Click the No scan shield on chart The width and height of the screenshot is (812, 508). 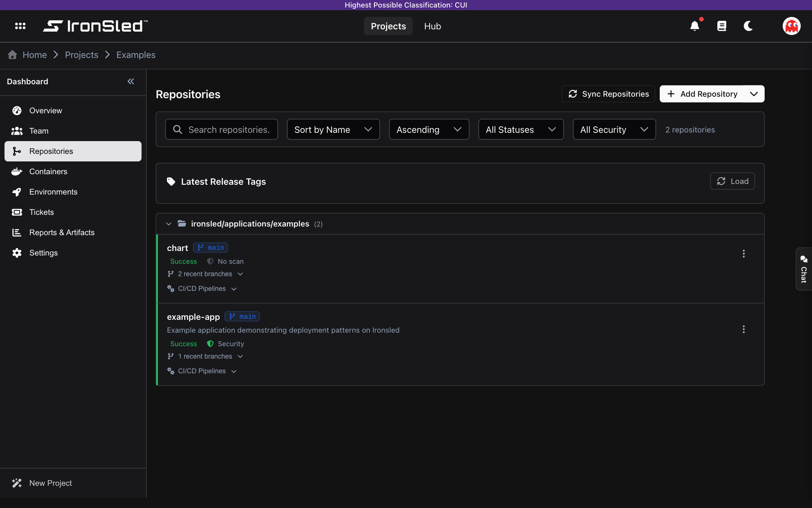pyautogui.click(x=210, y=261)
